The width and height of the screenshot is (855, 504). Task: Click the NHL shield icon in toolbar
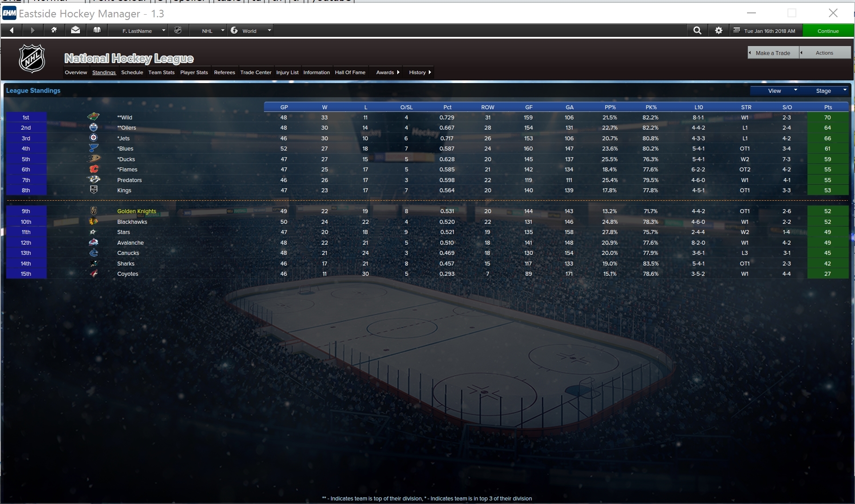[178, 31]
